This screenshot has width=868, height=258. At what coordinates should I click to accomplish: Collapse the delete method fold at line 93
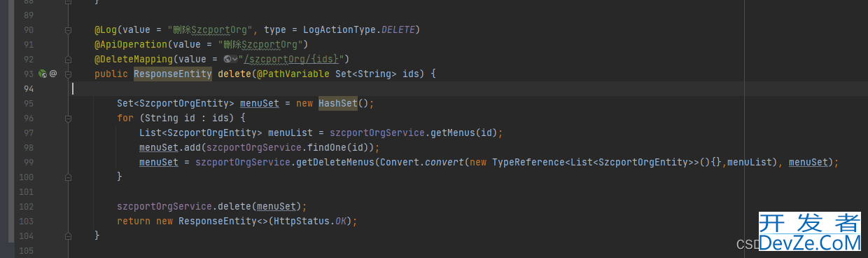pos(68,73)
